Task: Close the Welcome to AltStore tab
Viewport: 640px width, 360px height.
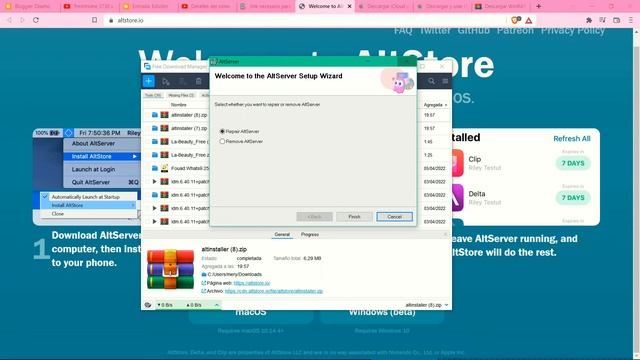Action: (349, 6)
